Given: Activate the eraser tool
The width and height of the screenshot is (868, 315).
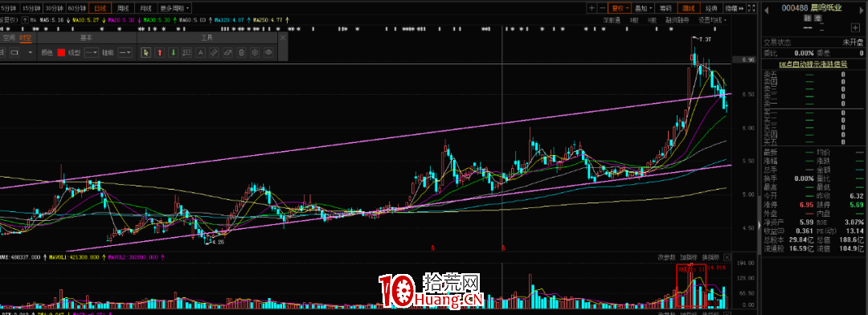Looking at the screenshot, I should click(x=227, y=52).
